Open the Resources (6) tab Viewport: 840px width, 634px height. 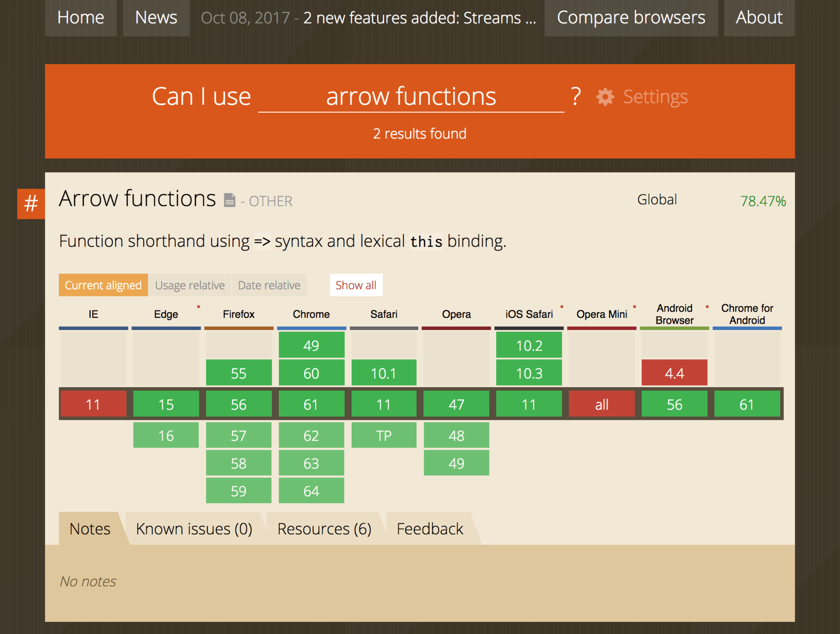coord(324,529)
